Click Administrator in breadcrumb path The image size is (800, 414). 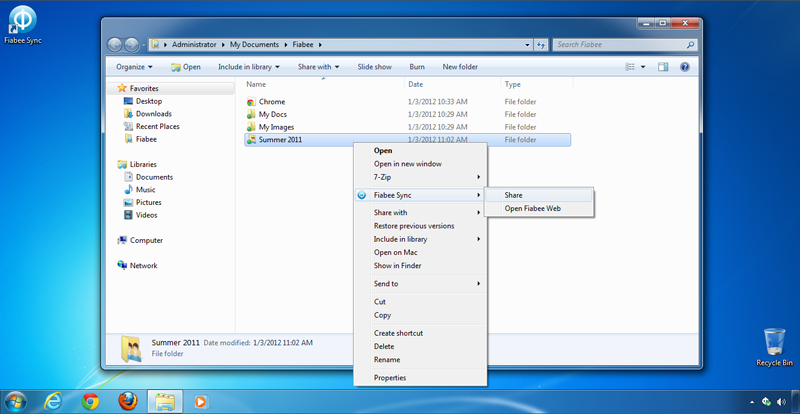(194, 44)
